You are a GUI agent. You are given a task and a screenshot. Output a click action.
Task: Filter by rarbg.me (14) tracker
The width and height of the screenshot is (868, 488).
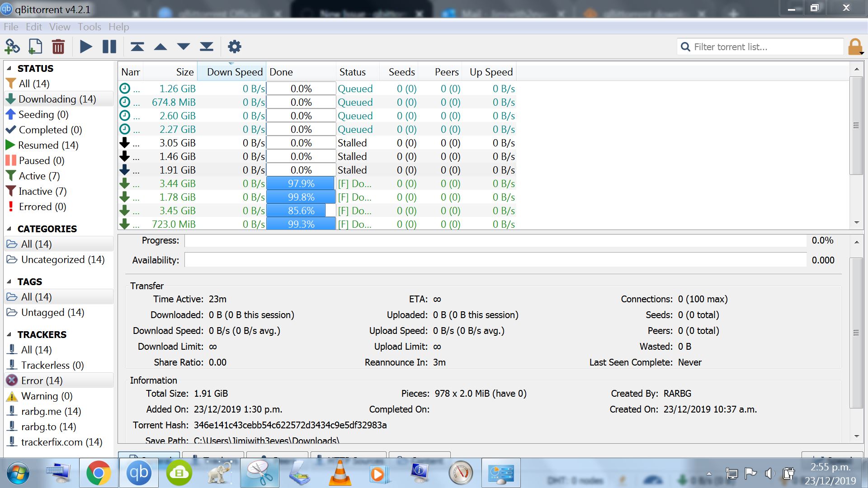(x=59, y=412)
